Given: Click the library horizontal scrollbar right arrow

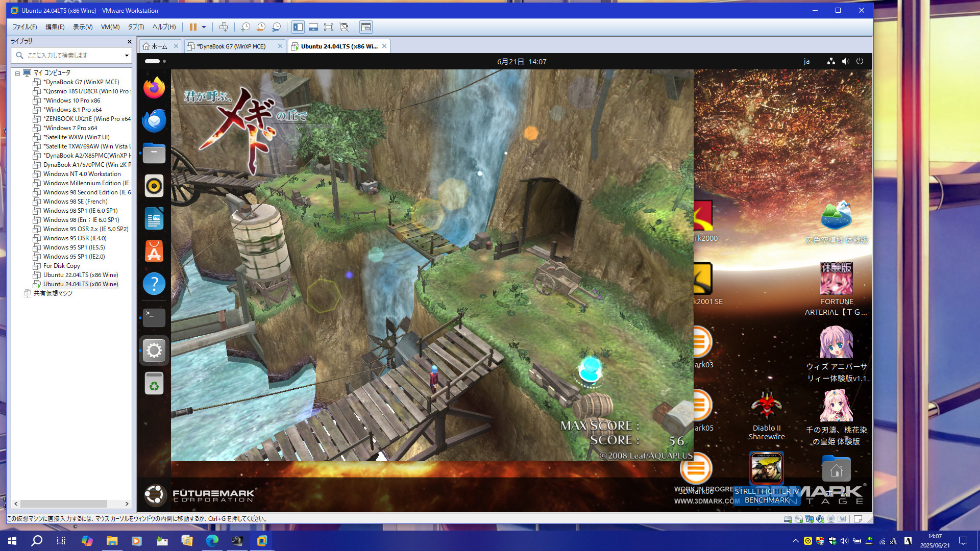Looking at the screenshot, I should tap(127, 504).
